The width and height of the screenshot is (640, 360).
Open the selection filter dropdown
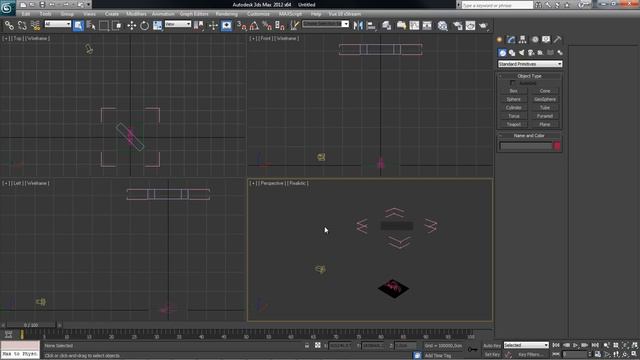point(58,24)
